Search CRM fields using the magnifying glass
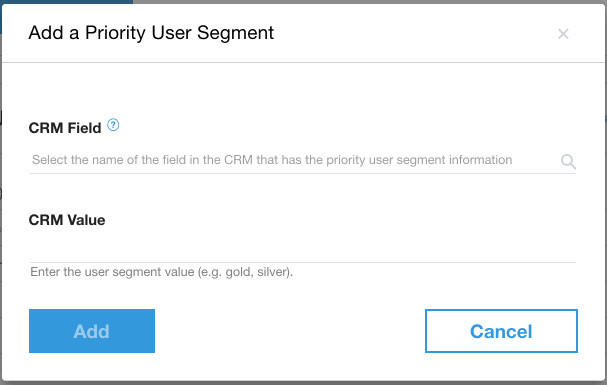Viewport: 607px width, 385px height. 568,161
